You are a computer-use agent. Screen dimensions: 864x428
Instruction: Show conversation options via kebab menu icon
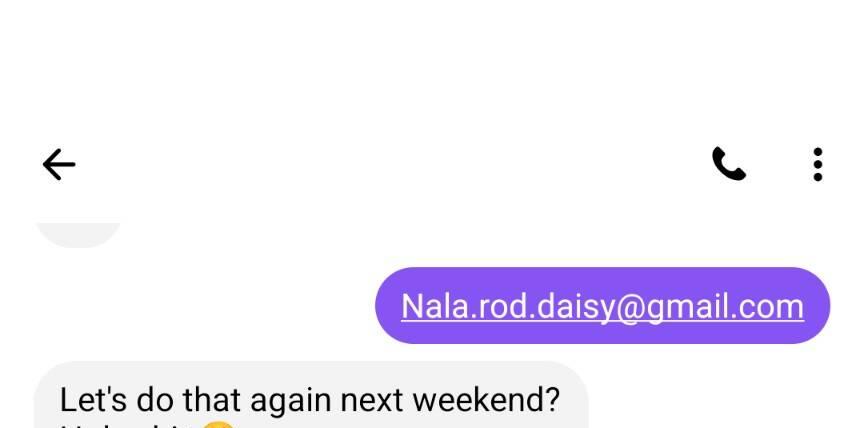click(x=818, y=164)
